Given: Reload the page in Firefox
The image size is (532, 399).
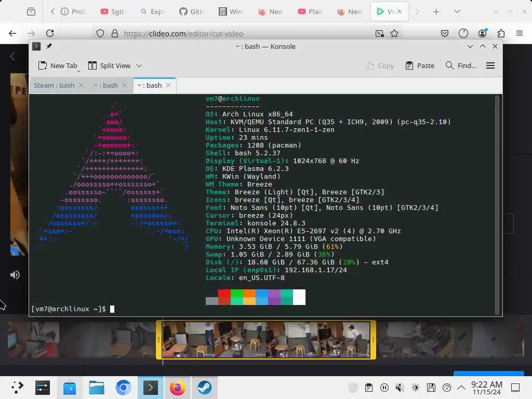Looking at the screenshot, I should (x=50, y=33).
